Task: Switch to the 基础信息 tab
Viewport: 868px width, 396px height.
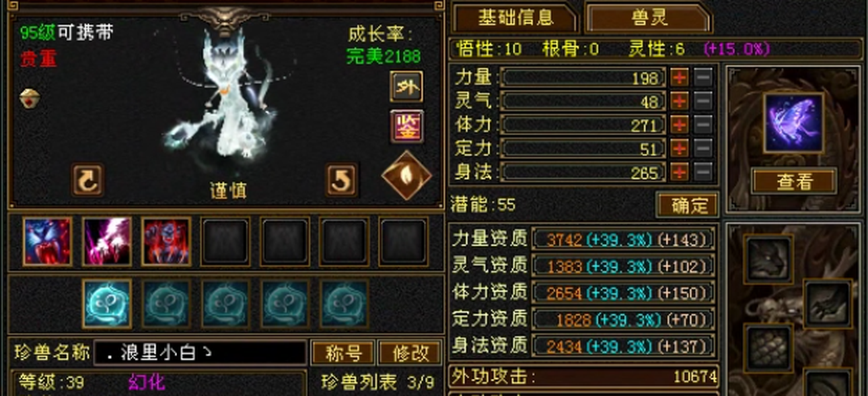Action: point(515,18)
